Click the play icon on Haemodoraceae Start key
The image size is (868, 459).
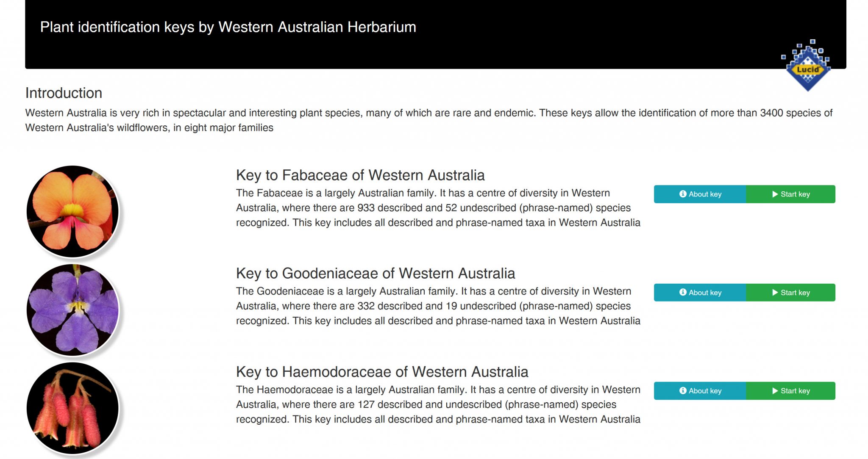click(774, 391)
